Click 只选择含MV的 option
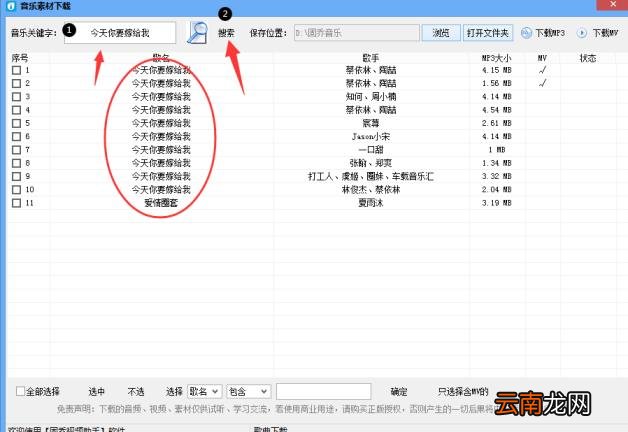 463,392
